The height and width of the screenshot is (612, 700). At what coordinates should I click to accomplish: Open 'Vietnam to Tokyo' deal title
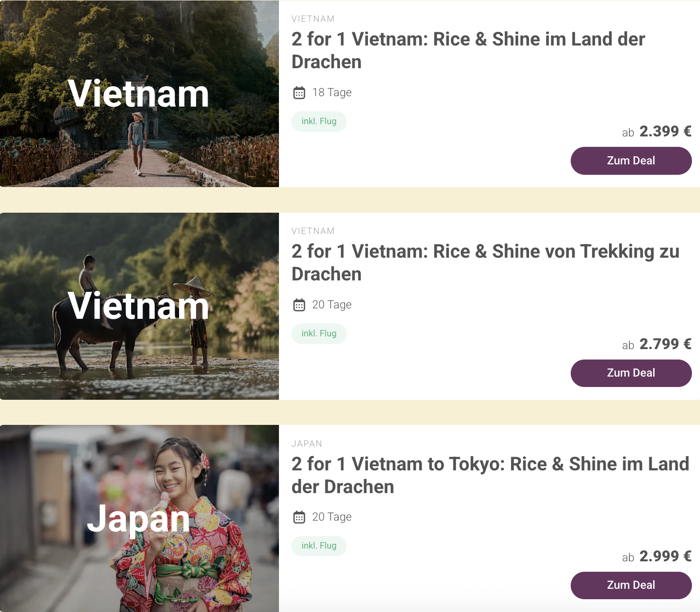tap(490, 475)
